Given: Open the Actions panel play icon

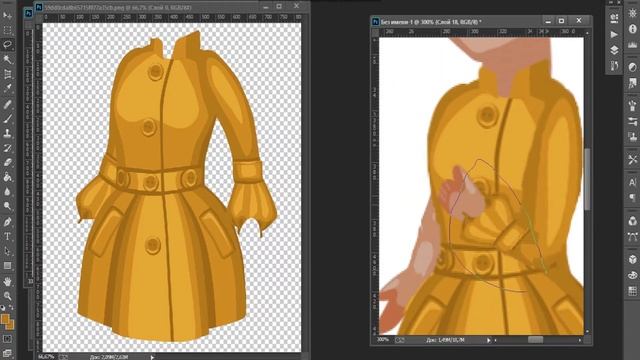Looking at the screenshot, I should pyautogui.click(x=614, y=34).
